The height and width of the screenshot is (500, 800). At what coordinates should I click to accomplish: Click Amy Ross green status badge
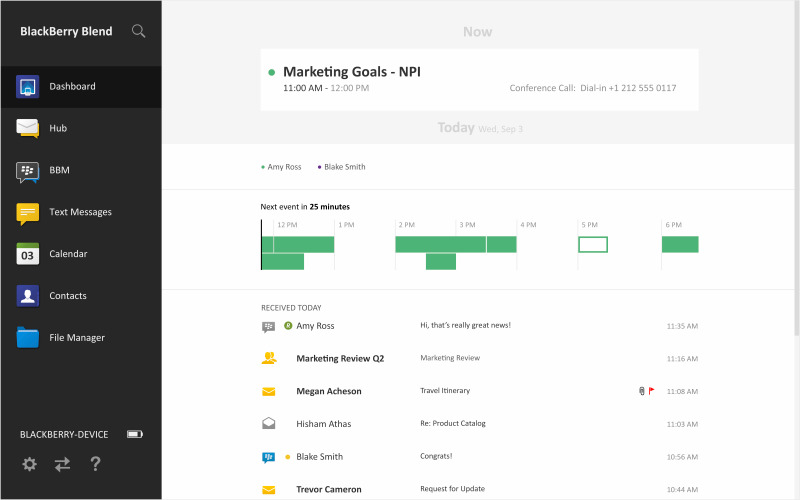point(288,326)
